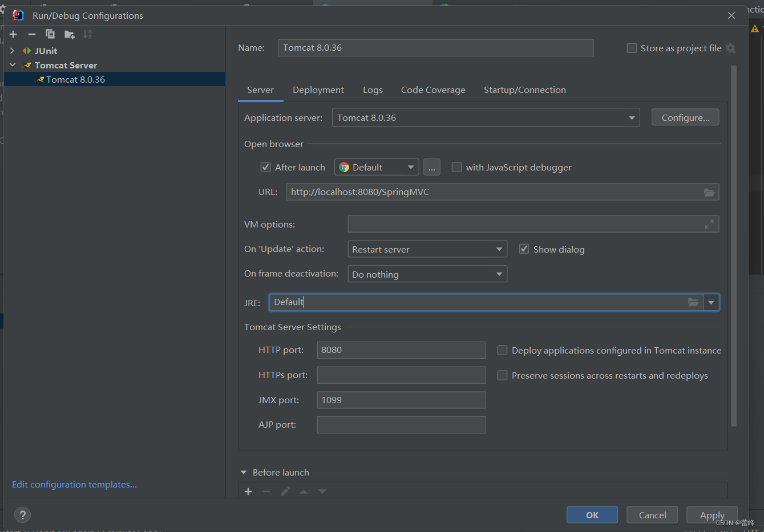Image resolution: width=764 pixels, height=532 pixels.
Task: Expand the JUnit tree node
Action: click(12, 51)
